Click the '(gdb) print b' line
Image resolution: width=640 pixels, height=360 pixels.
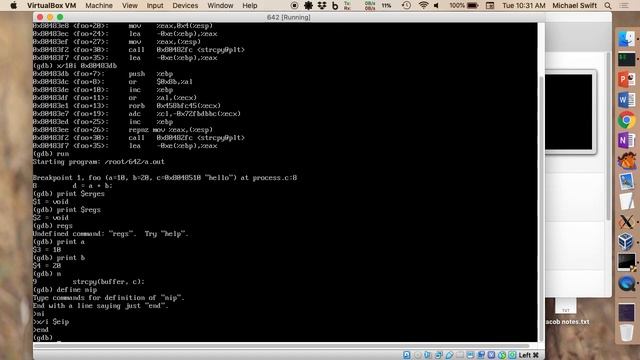[x=59, y=258]
